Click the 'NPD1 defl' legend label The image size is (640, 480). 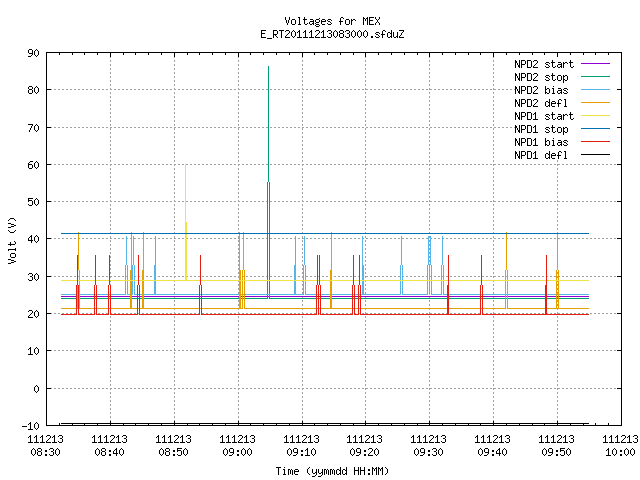coord(541,156)
